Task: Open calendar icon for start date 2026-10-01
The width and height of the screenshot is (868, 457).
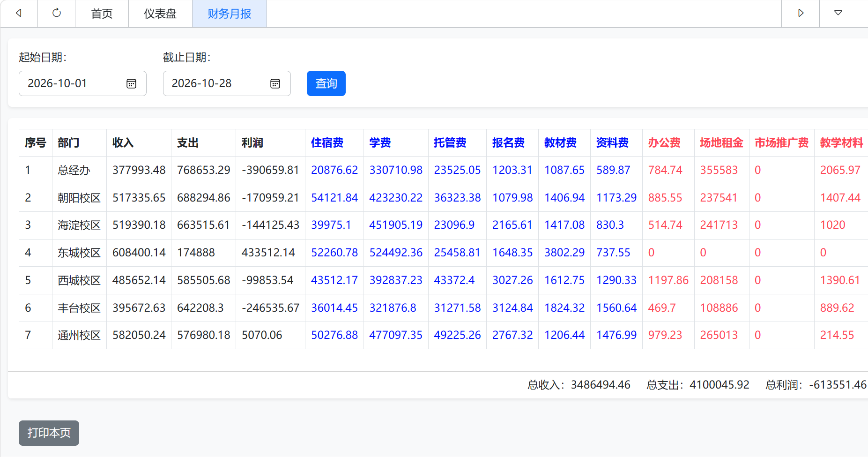Action: 131,83
